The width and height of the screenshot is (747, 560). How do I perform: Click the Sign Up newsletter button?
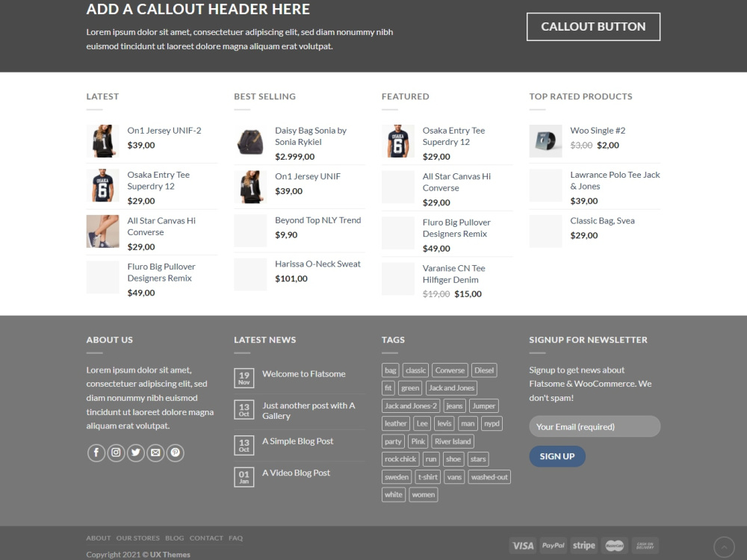pos(557,456)
